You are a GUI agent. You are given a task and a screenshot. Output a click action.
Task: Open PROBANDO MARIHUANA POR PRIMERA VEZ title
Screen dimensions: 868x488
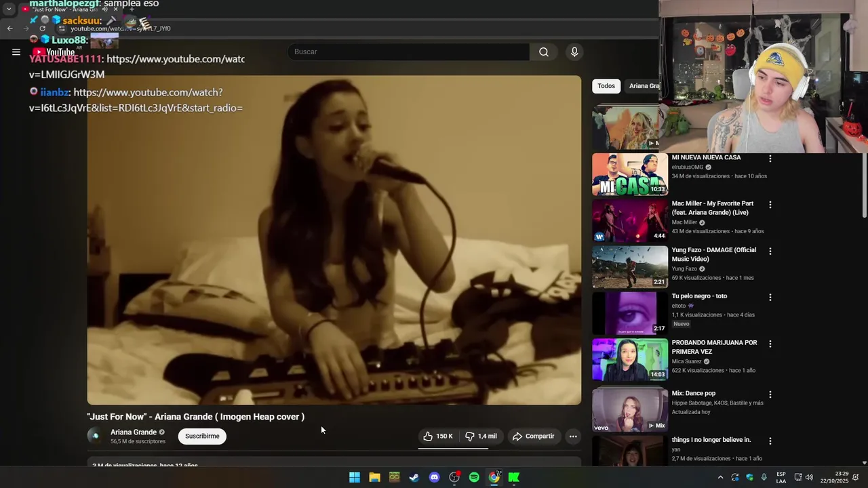(715, 347)
